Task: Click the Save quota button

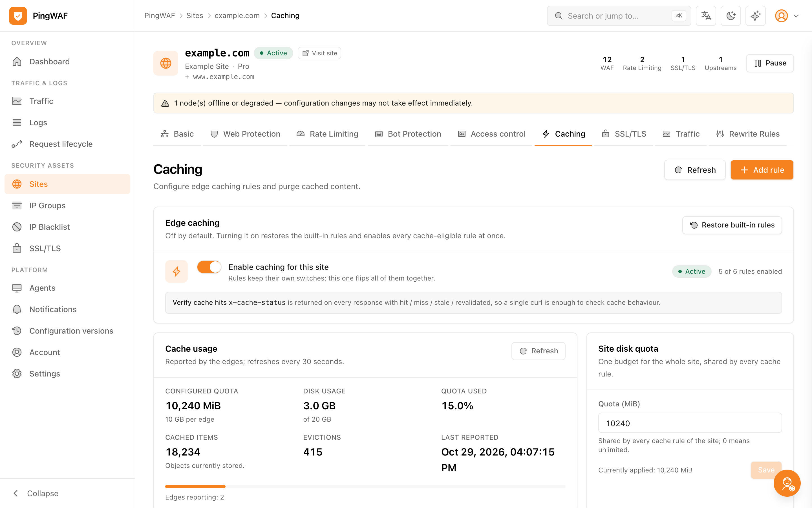Action: (766, 470)
